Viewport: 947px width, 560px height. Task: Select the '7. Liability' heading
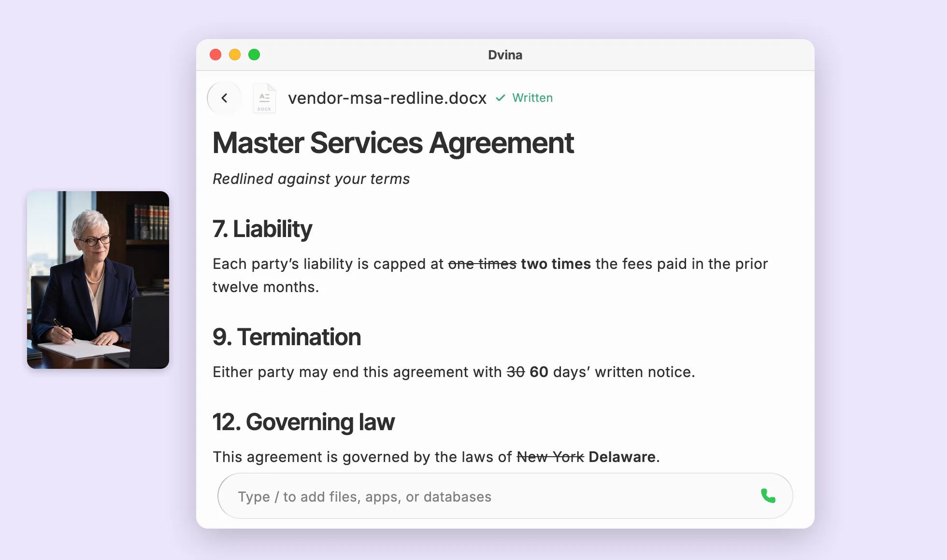point(262,229)
